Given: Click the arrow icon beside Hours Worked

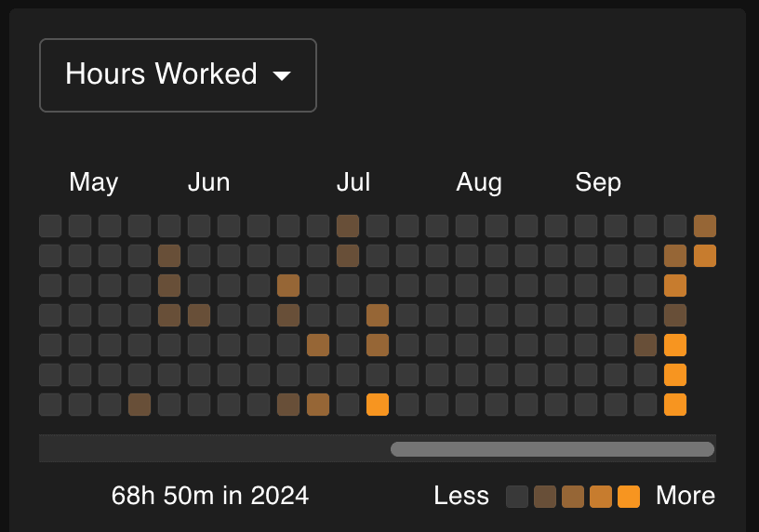Looking at the screenshot, I should (282, 76).
